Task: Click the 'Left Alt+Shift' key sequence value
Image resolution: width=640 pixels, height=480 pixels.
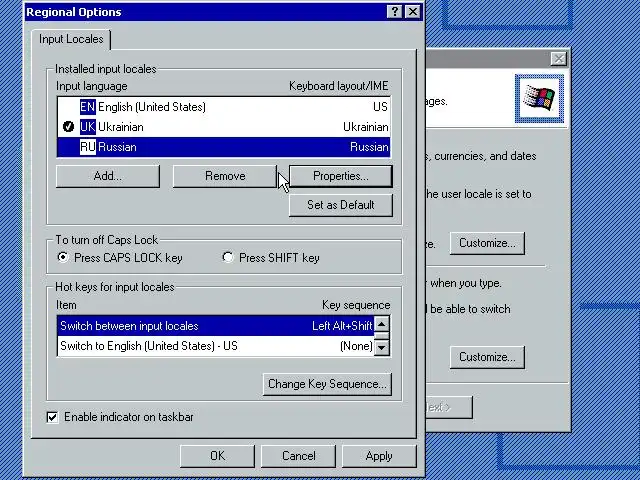Action: [342, 326]
